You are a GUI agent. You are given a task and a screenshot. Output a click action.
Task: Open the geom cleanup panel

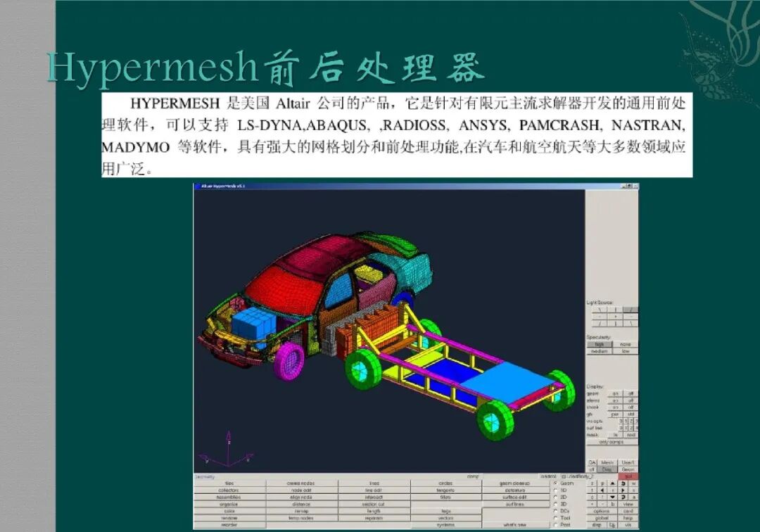[x=514, y=483]
